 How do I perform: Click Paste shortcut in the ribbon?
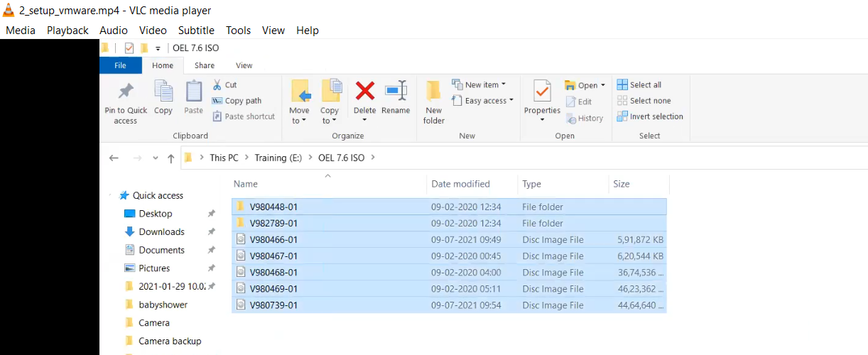(244, 116)
